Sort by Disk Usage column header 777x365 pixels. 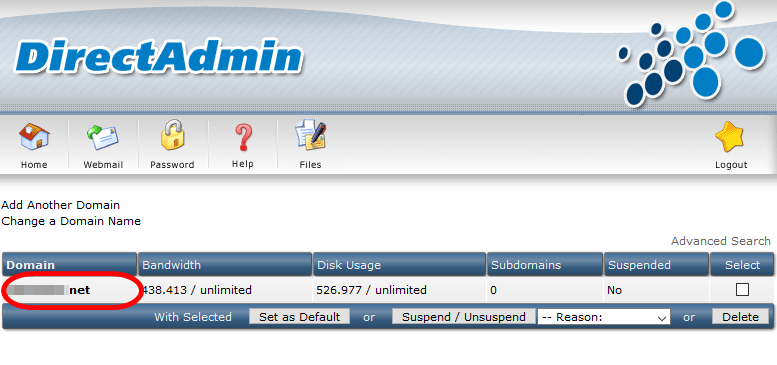[x=349, y=265]
